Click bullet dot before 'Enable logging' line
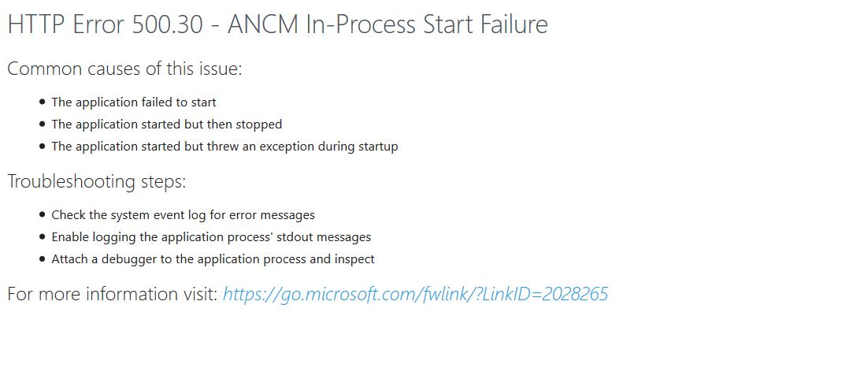Viewport: 868px width, 383px height. [43, 237]
